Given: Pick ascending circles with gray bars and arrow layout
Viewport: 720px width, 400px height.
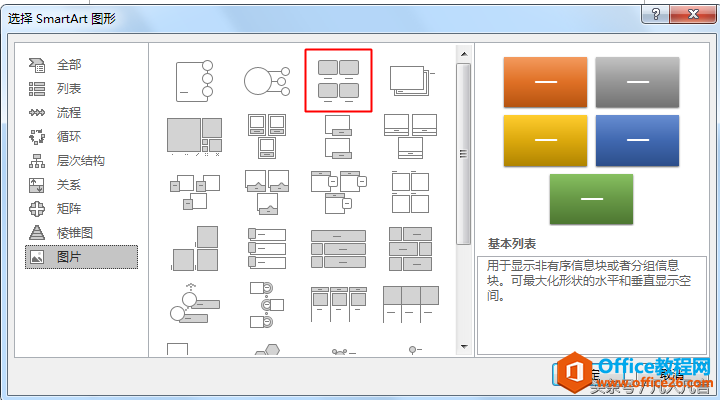Looking at the screenshot, I should (195, 304).
